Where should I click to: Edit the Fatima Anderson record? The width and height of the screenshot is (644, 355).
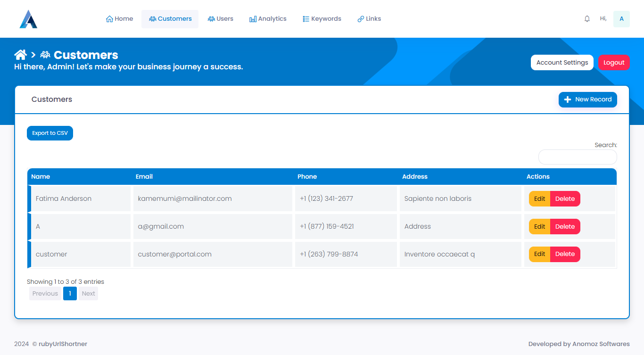click(539, 199)
